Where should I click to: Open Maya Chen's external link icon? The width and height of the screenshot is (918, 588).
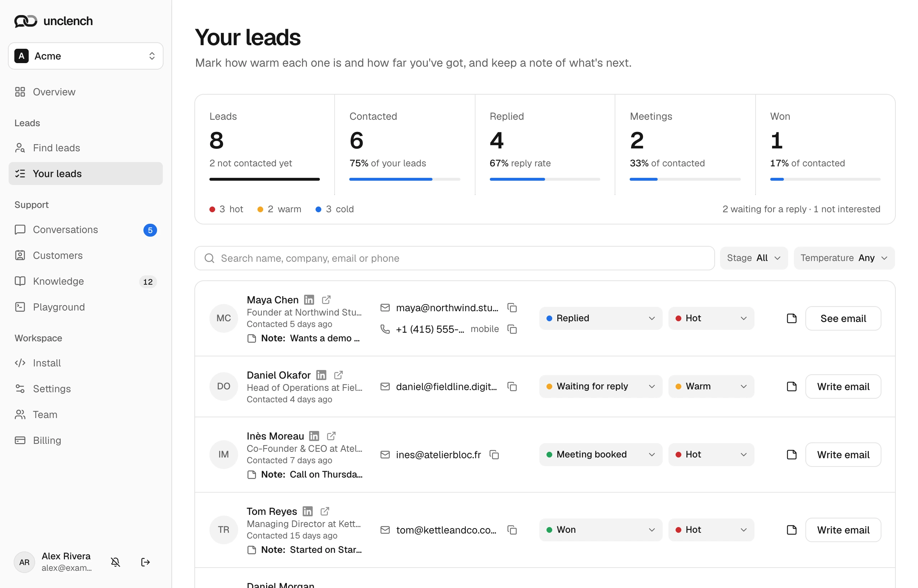[326, 300]
